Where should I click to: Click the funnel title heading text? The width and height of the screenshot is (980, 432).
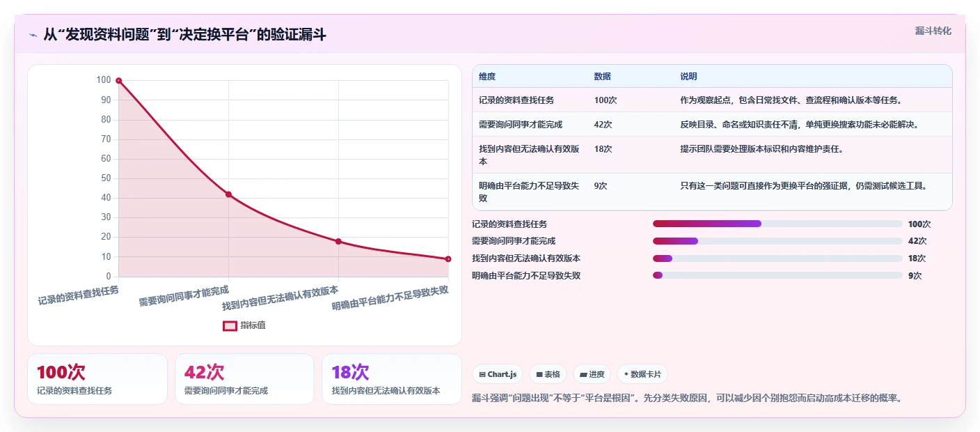click(x=184, y=35)
